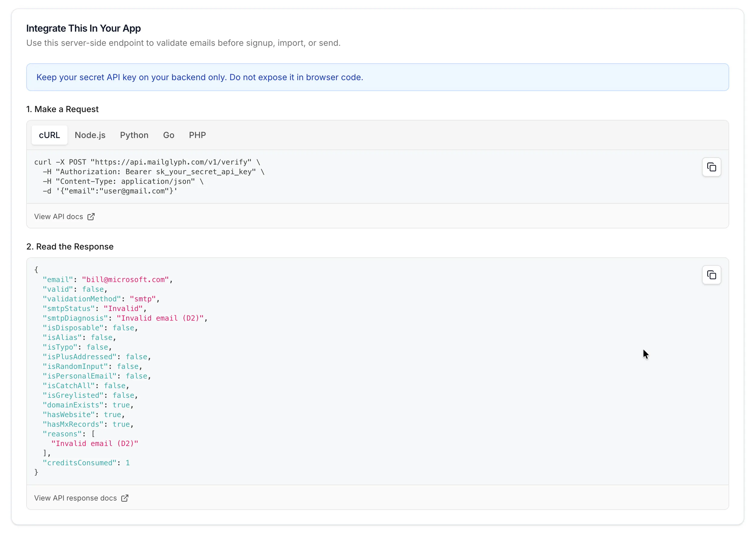Click the Authorization Bearer header line

click(x=154, y=171)
